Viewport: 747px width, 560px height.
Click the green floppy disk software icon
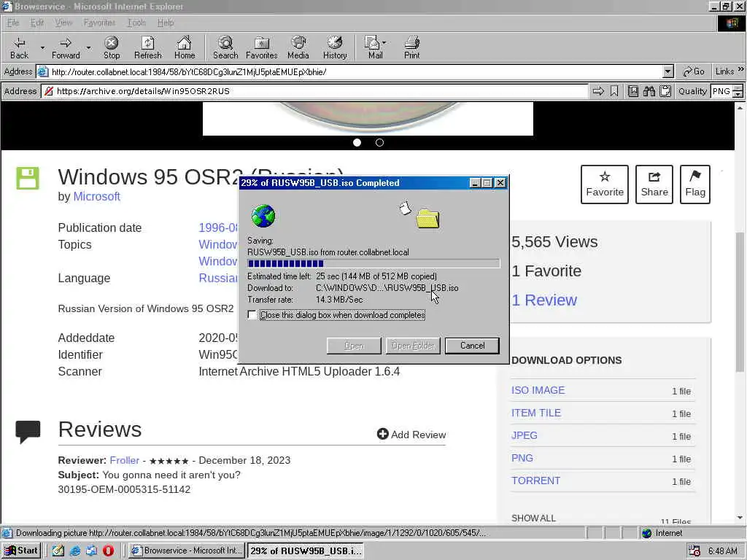28,179
